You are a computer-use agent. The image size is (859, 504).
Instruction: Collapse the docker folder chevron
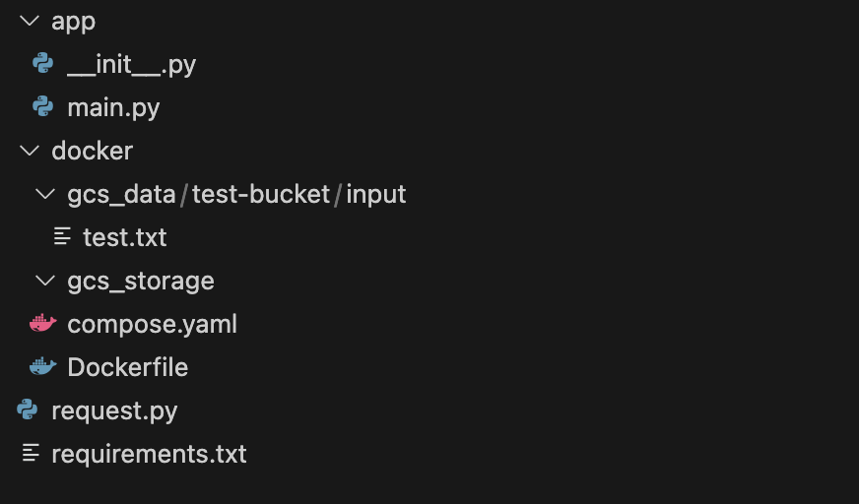(x=28, y=151)
